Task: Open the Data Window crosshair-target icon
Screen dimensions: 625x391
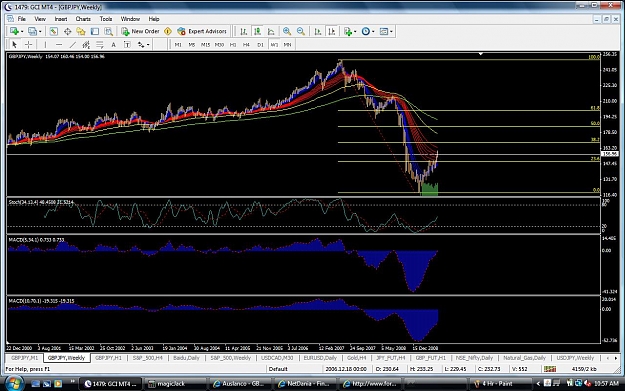Action: (67, 31)
